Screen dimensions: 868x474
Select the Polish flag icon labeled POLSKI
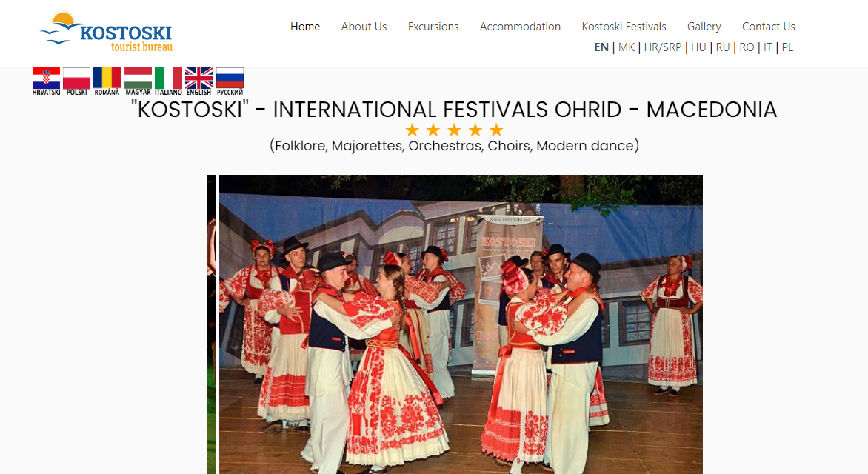(76, 81)
